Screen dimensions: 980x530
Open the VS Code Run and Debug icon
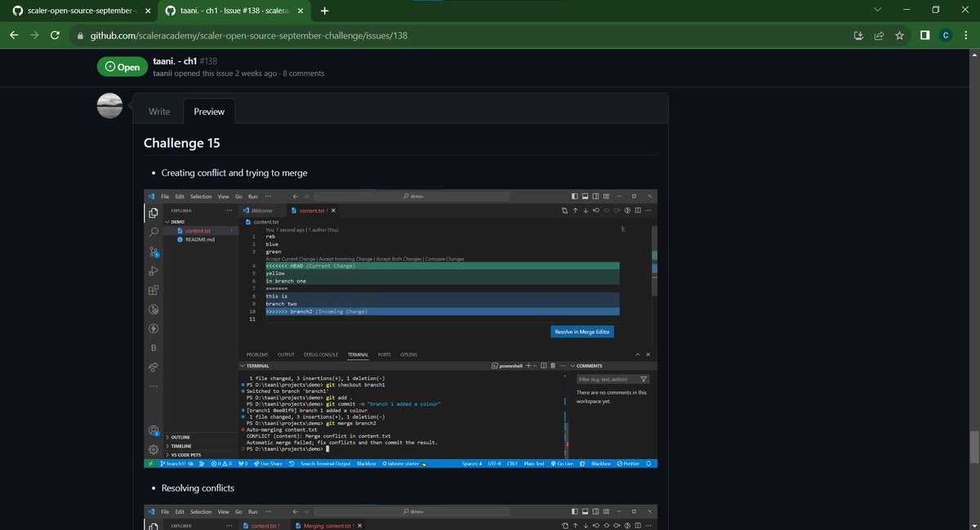click(x=153, y=271)
